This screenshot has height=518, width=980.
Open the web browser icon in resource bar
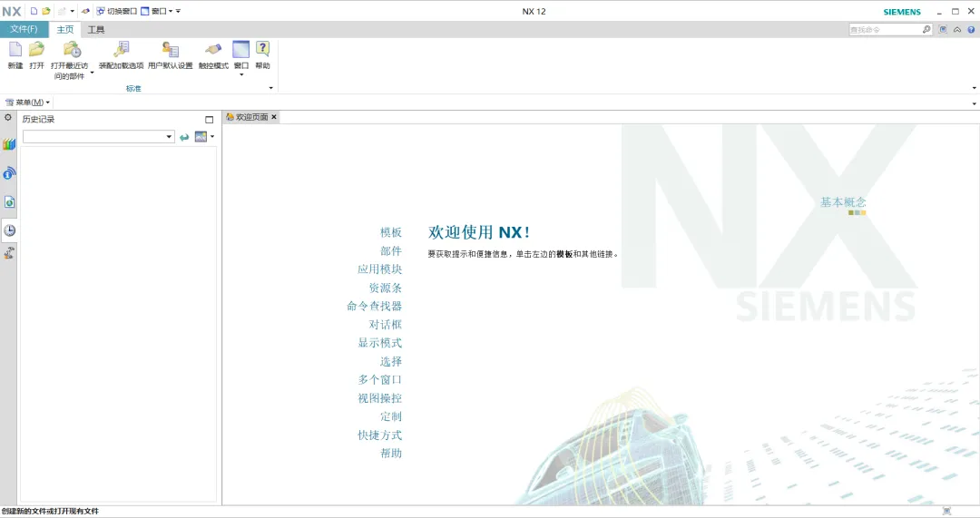[9, 201]
